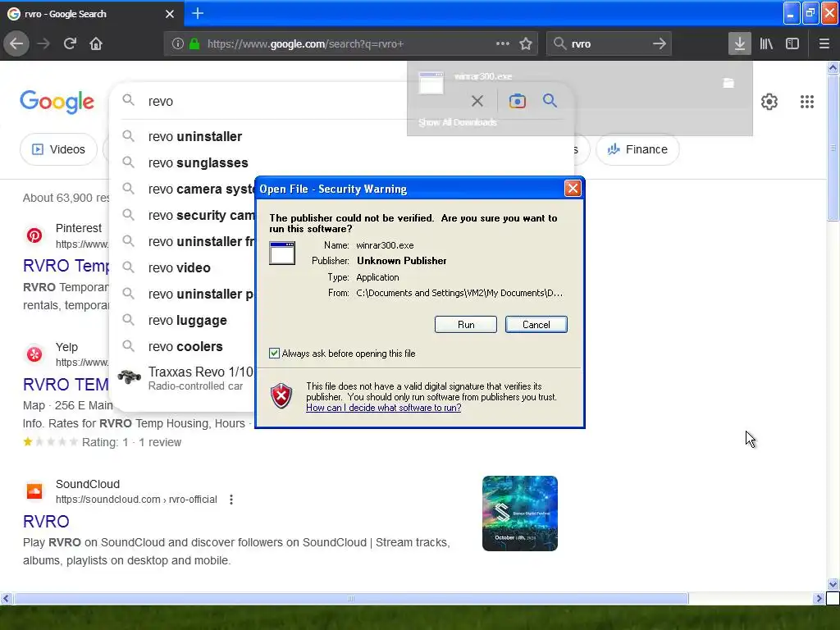The height and width of the screenshot is (630, 840).
Task: Click the vertical scrollbar down arrow
Action: coord(833,584)
